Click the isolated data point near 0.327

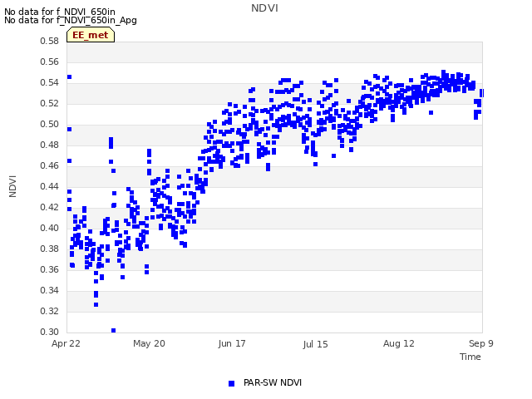[x=96, y=305]
